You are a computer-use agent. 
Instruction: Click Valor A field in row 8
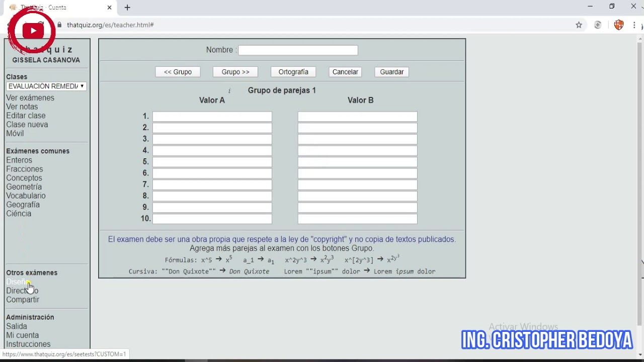click(212, 196)
